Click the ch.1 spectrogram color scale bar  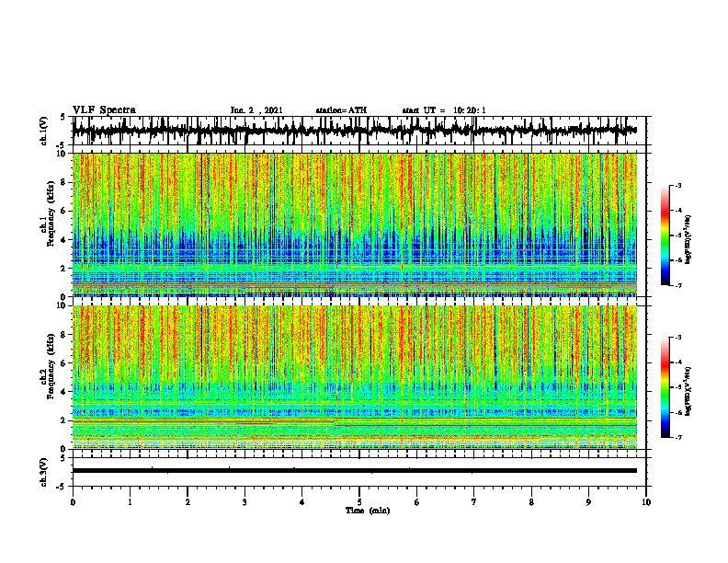[x=665, y=236]
